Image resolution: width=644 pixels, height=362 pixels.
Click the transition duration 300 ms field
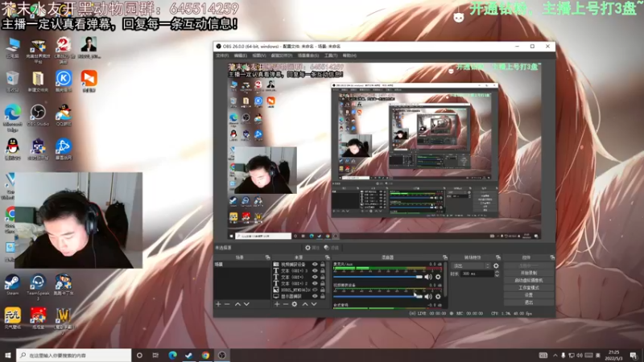pyautogui.click(x=477, y=274)
